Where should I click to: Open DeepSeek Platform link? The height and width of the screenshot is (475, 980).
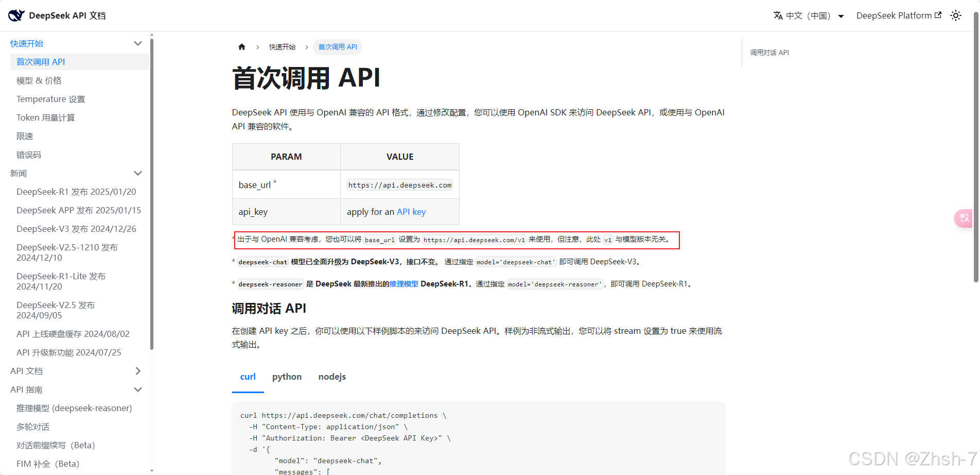click(x=899, y=15)
